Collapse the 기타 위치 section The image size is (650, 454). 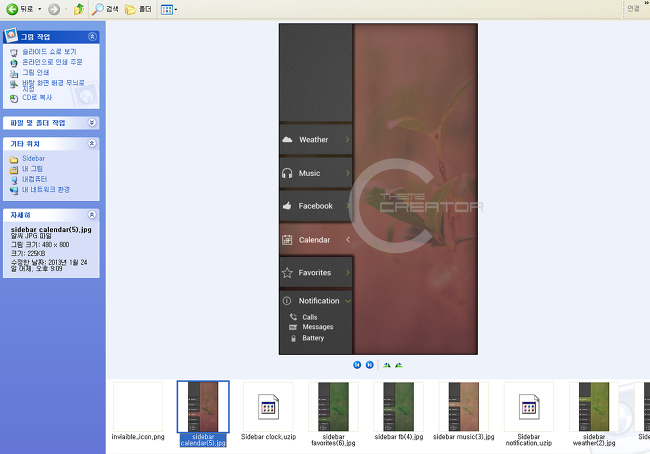[92, 143]
